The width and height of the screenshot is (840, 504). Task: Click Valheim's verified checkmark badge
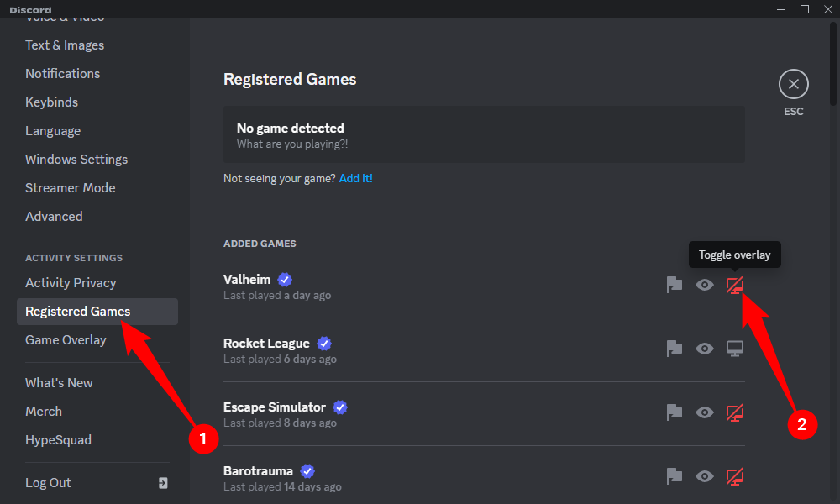(285, 280)
